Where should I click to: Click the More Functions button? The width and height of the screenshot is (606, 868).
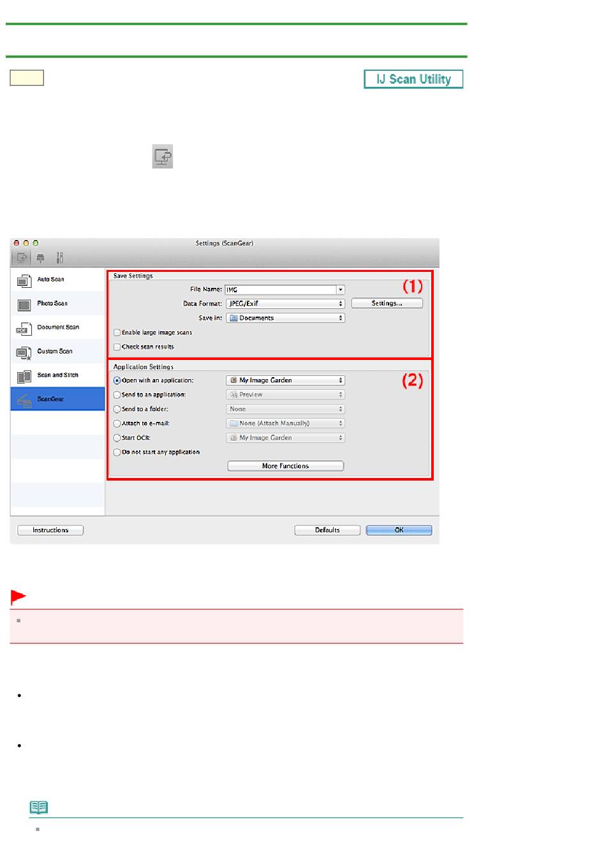[x=286, y=467]
